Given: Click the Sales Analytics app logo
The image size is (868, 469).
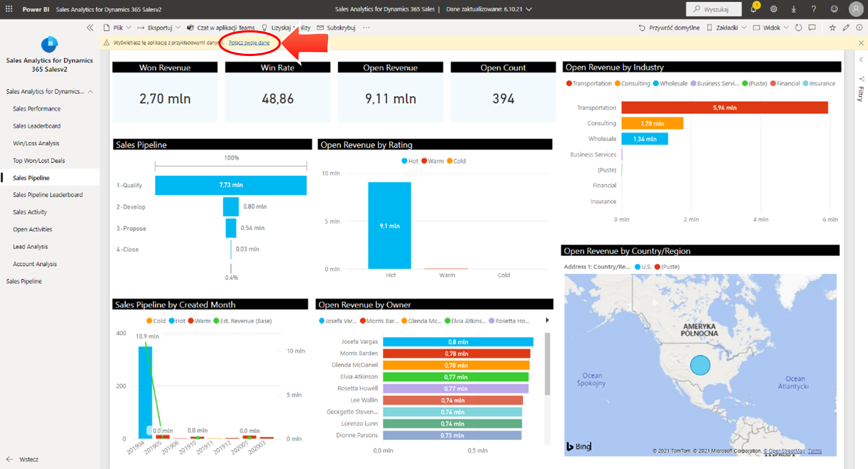Looking at the screenshot, I should tap(50, 44).
